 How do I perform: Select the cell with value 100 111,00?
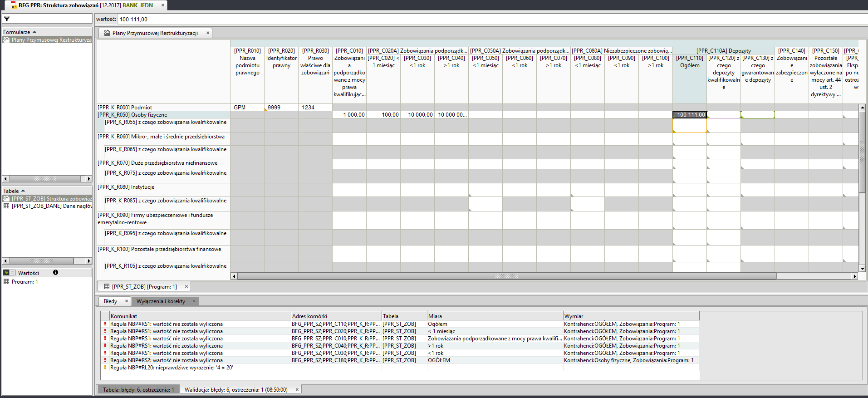690,115
